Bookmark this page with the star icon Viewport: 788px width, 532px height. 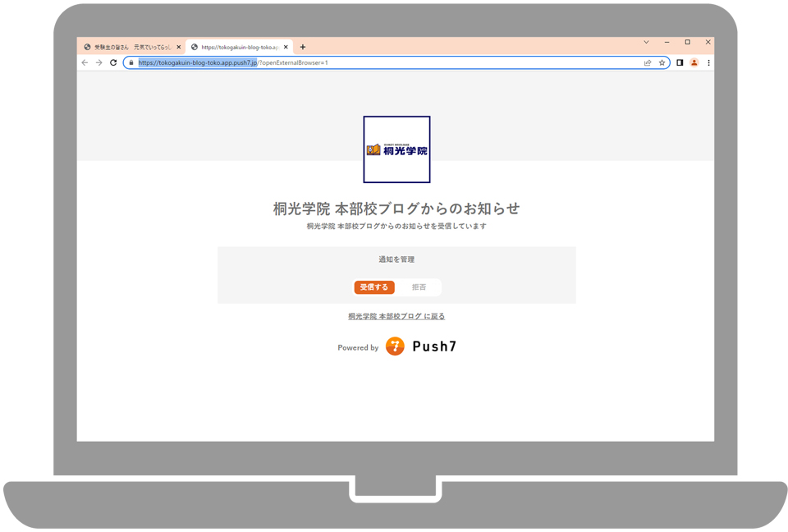click(x=662, y=63)
